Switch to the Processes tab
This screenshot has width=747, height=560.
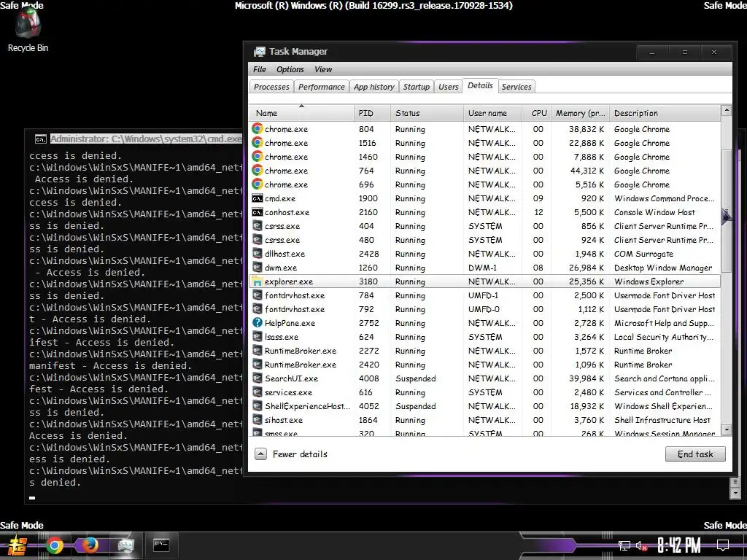click(x=271, y=87)
